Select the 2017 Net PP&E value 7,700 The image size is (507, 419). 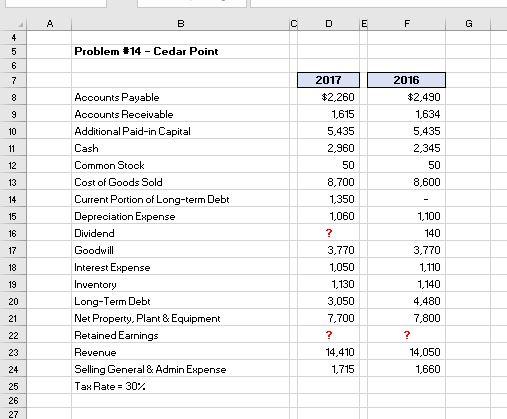point(328,318)
